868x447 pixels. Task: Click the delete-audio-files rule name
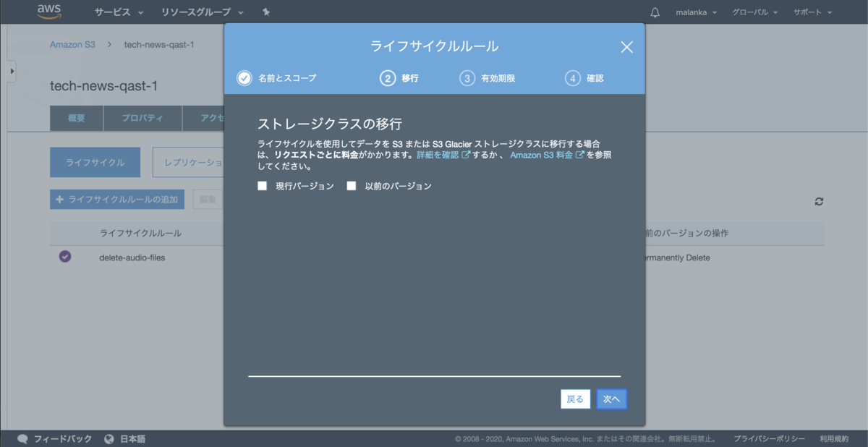tap(132, 257)
